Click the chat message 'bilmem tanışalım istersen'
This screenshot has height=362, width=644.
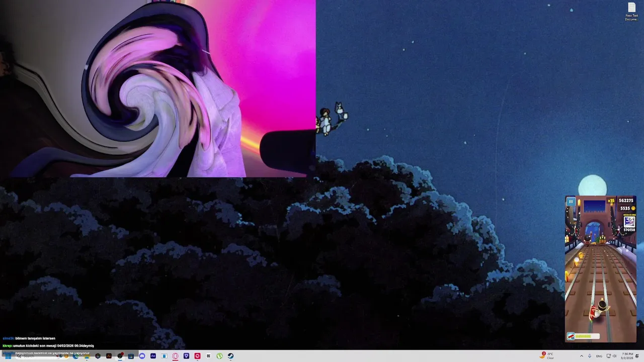35,338
